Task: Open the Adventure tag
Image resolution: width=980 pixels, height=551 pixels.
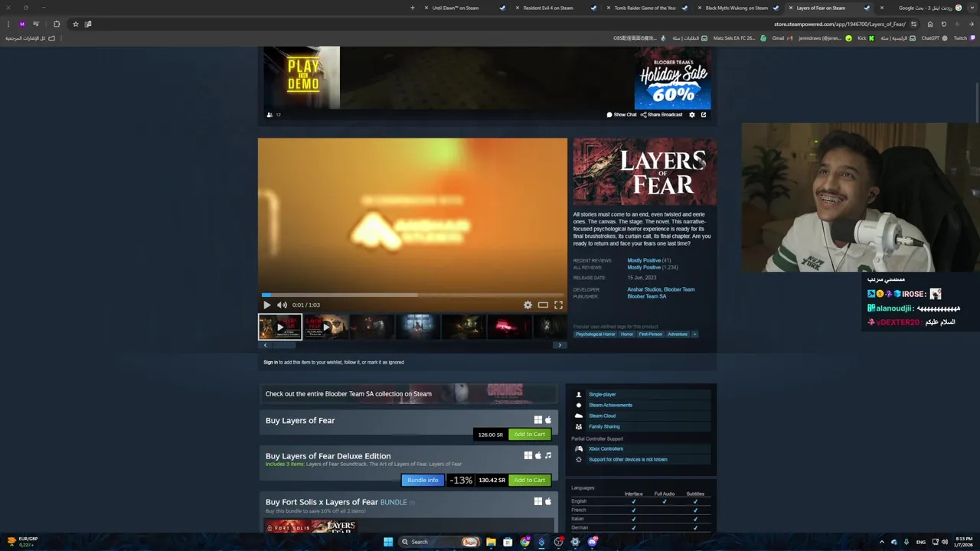Action: pos(678,334)
